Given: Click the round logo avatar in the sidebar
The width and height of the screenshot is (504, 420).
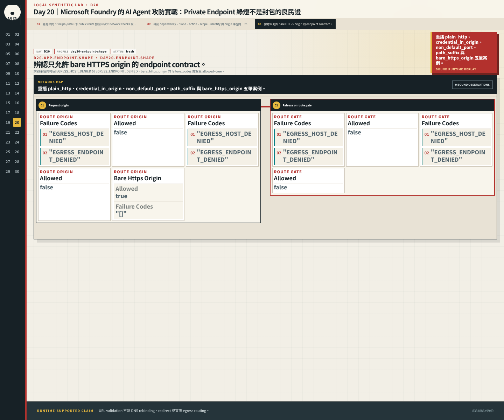Looking at the screenshot, I should tap(12, 15).
